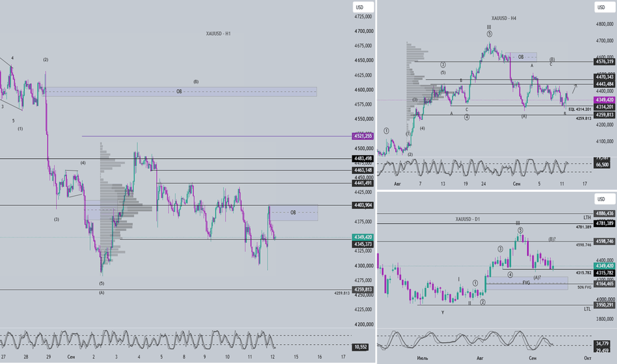Click the 3950,291 LTL price label
This screenshot has height=364, width=617.
pyautogui.click(x=604, y=305)
